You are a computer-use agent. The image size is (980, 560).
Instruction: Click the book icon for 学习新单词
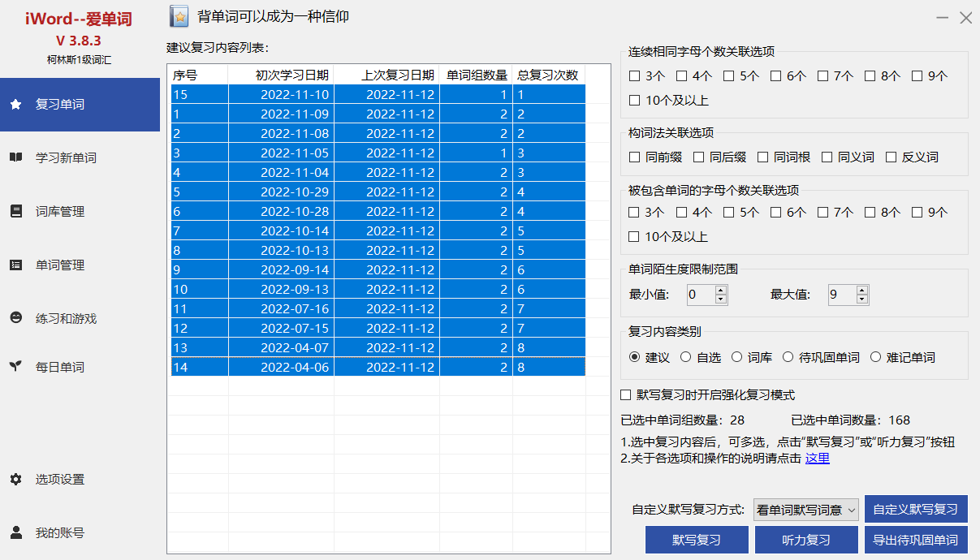pos(15,157)
